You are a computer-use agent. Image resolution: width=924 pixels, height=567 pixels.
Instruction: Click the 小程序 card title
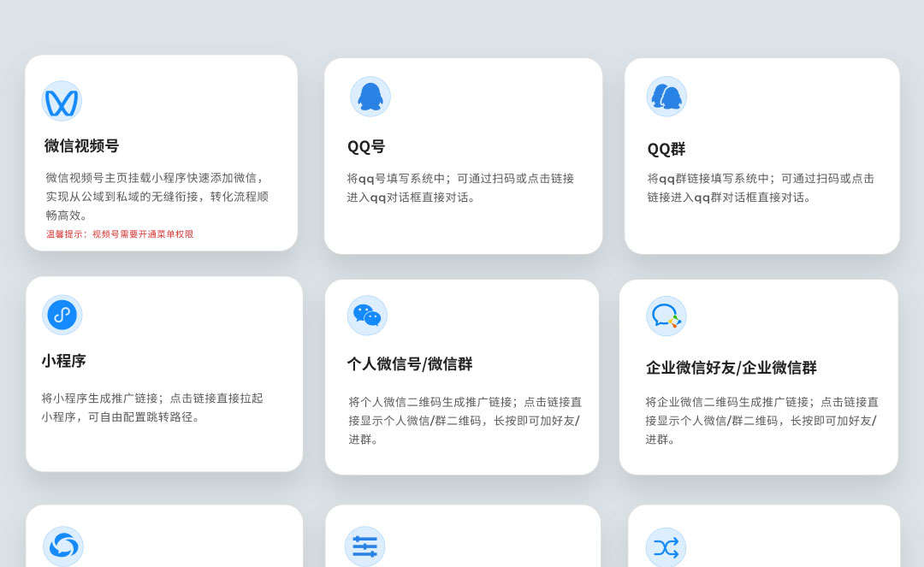coord(64,361)
